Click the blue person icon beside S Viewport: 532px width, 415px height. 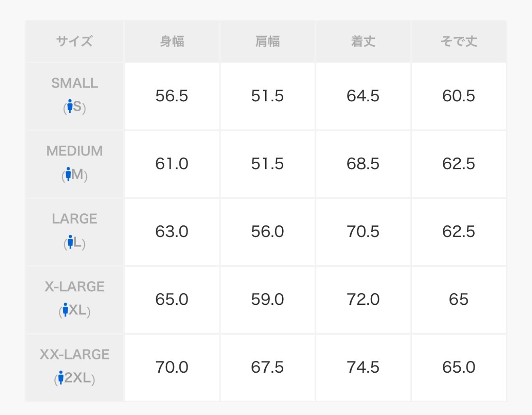pos(70,106)
